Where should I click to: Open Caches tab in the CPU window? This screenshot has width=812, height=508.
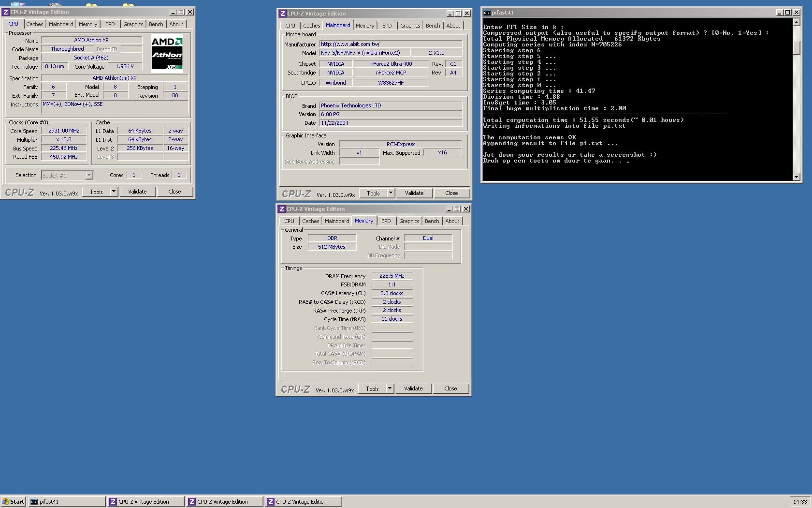(x=34, y=24)
